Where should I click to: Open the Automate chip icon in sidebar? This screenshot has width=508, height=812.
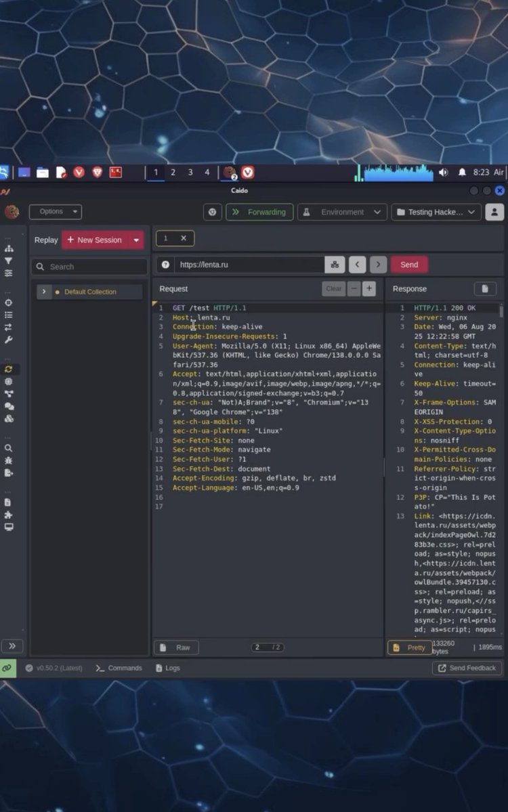9,382
